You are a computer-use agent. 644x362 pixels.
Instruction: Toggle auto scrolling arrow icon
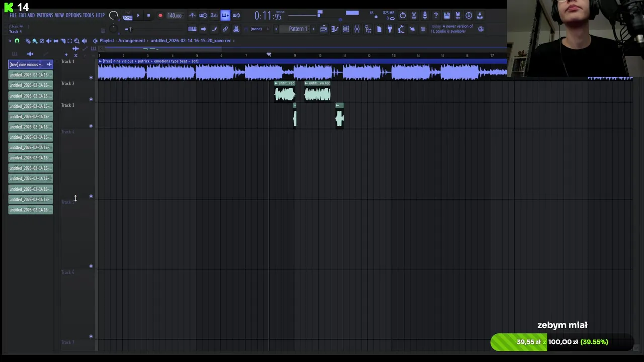(x=203, y=29)
